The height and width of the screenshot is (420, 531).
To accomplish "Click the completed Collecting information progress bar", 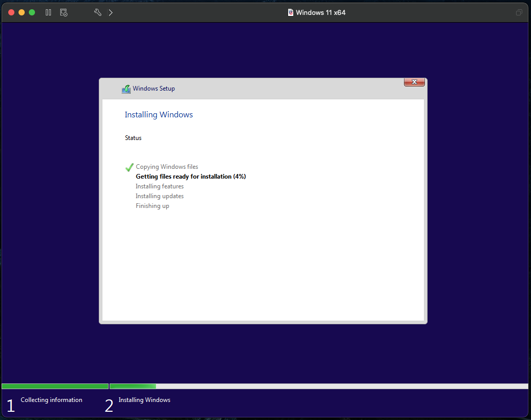I will (x=55, y=386).
